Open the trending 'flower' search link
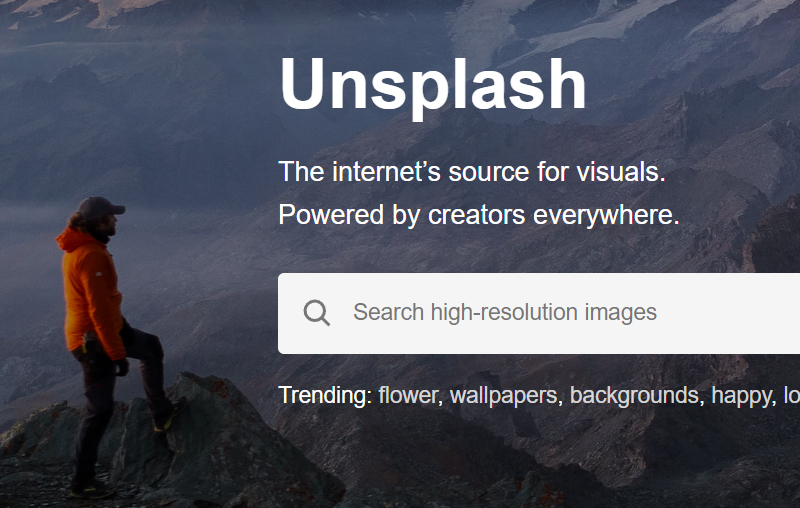This screenshot has height=508, width=800. click(408, 395)
